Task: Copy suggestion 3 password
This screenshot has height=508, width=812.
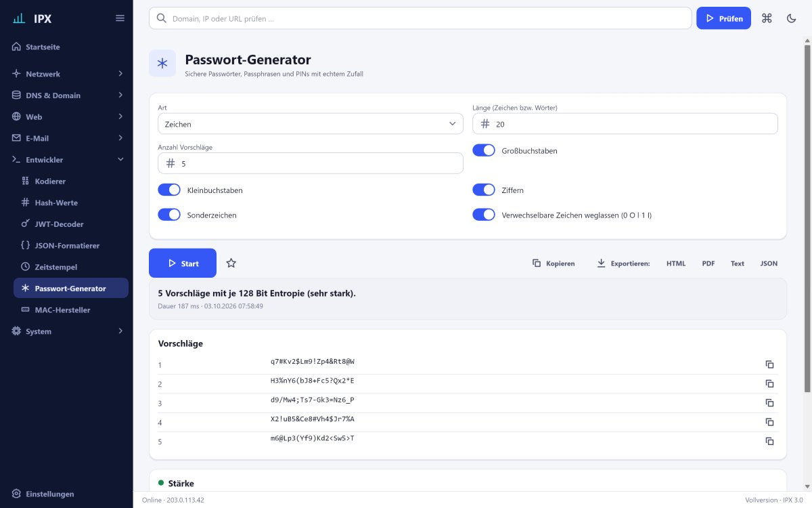Action: (x=769, y=402)
